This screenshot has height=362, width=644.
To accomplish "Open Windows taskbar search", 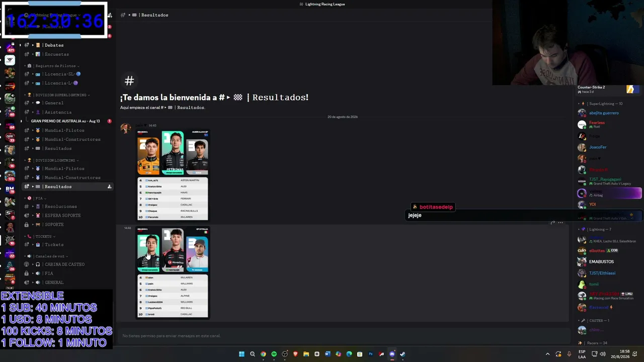I will click(253, 354).
